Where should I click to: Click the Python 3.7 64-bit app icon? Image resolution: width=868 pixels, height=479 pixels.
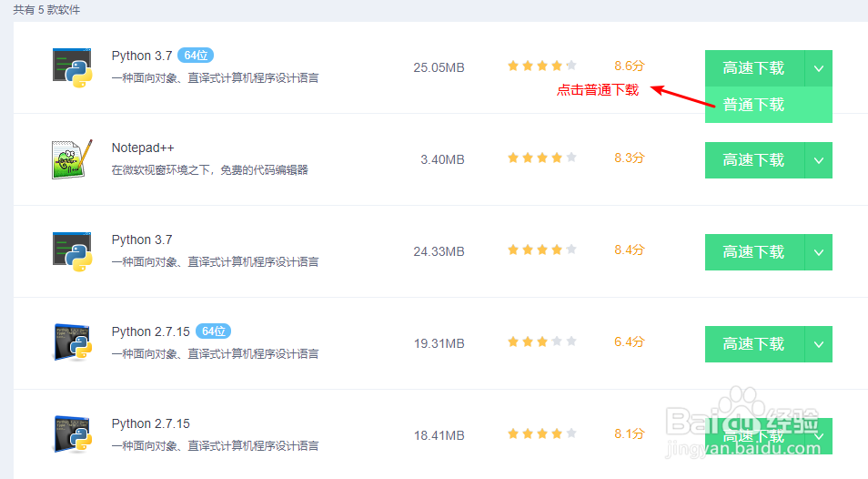click(73, 67)
